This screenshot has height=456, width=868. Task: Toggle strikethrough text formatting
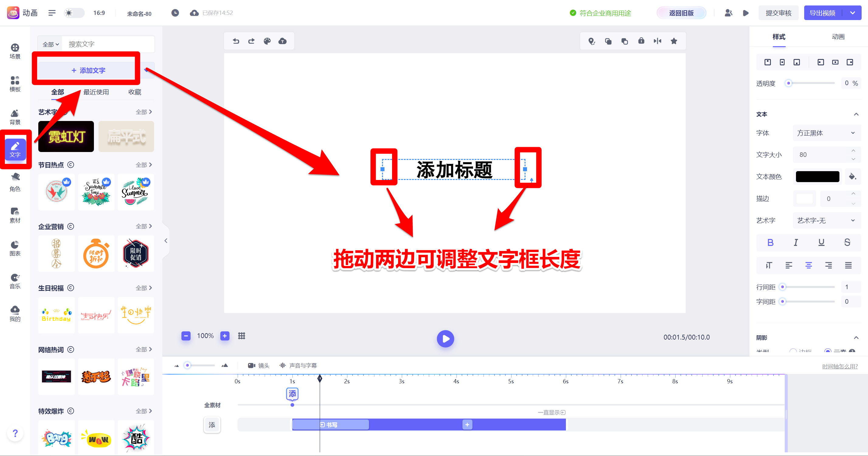point(847,242)
